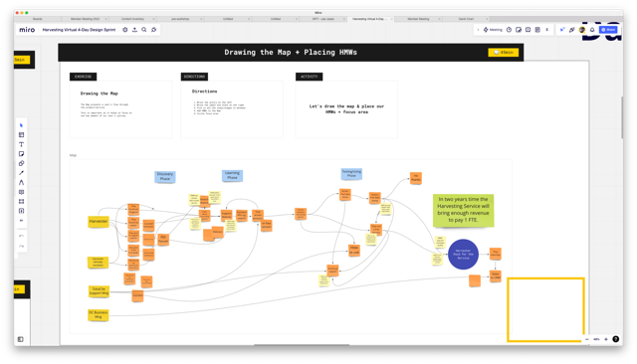Activate the cursor select tool
This screenshot has width=637, height=364.
[21, 125]
